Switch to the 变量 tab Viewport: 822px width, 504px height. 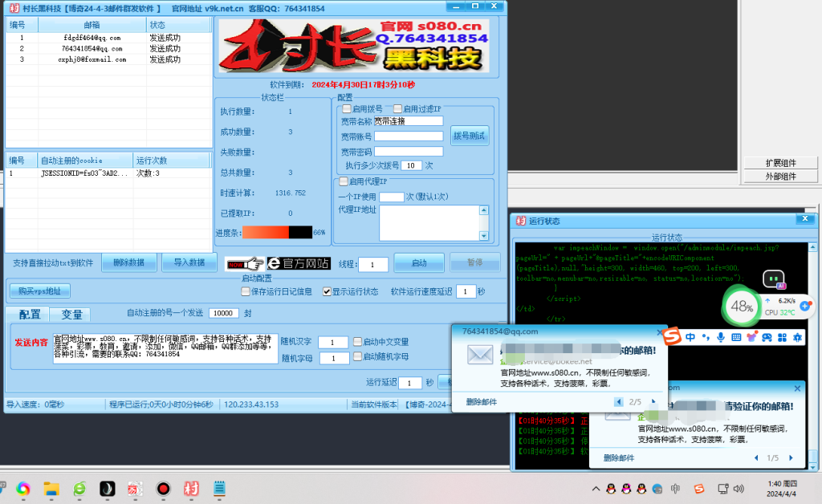pyautogui.click(x=71, y=315)
